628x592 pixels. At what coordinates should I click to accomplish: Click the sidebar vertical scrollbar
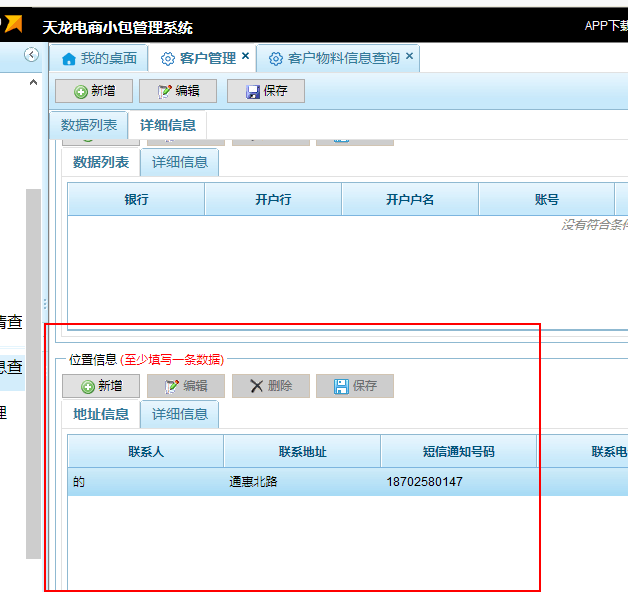[33, 370]
